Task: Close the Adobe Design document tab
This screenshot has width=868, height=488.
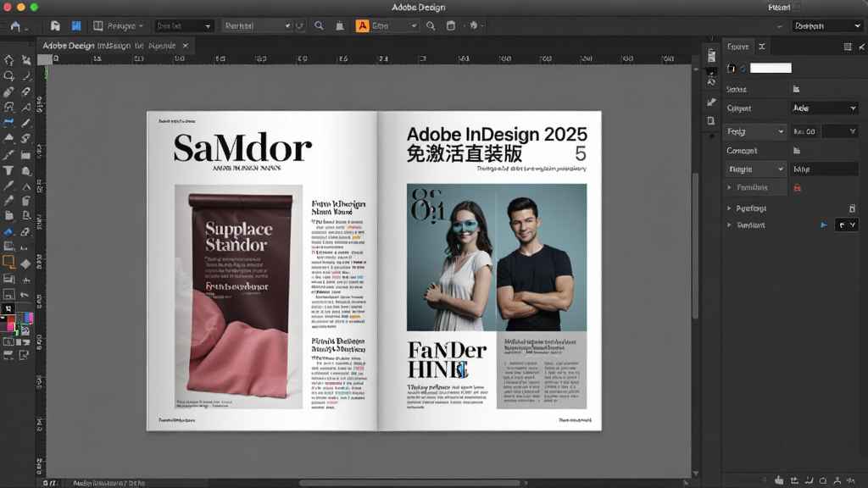Action: pyautogui.click(x=186, y=46)
